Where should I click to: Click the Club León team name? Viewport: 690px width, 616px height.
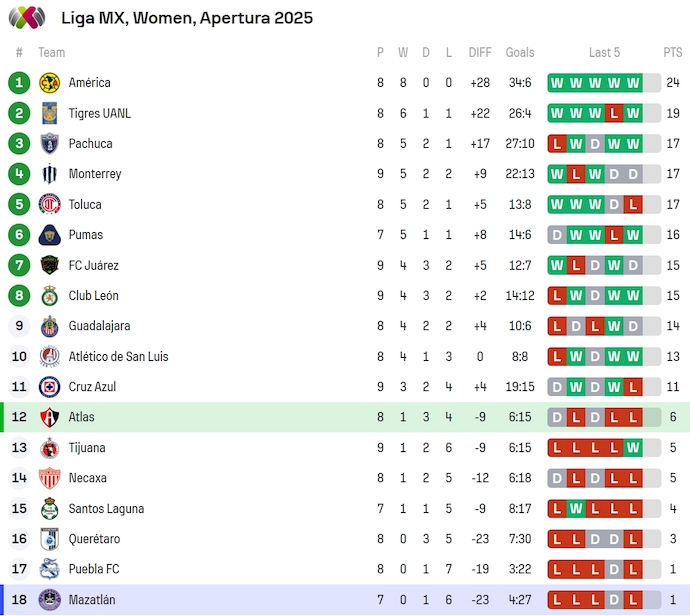tap(93, 296)
